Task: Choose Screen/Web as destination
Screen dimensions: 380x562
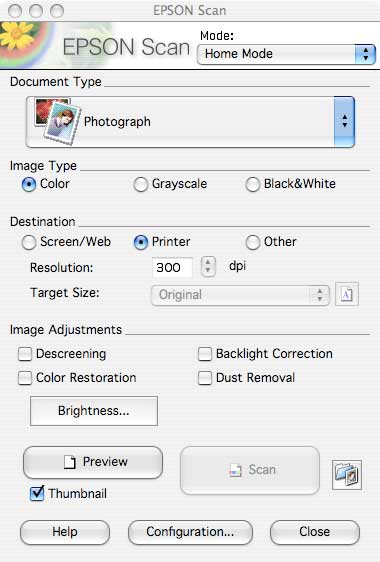Action: pos(29,242)
